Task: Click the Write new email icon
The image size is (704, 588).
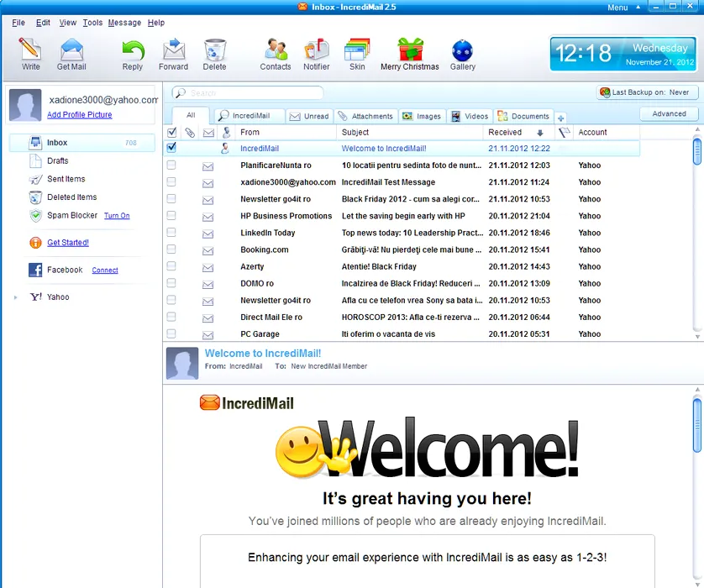Action: pos(30,50)
